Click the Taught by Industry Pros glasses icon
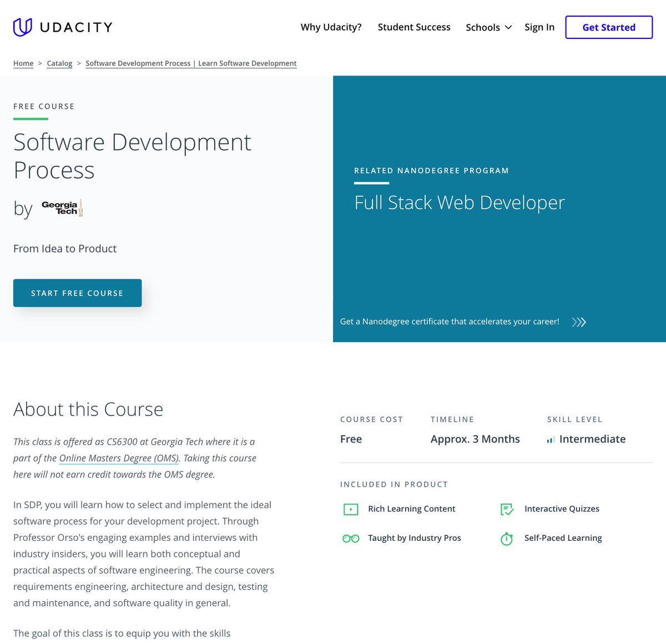 pyautogui.click(x=351, y=539)
